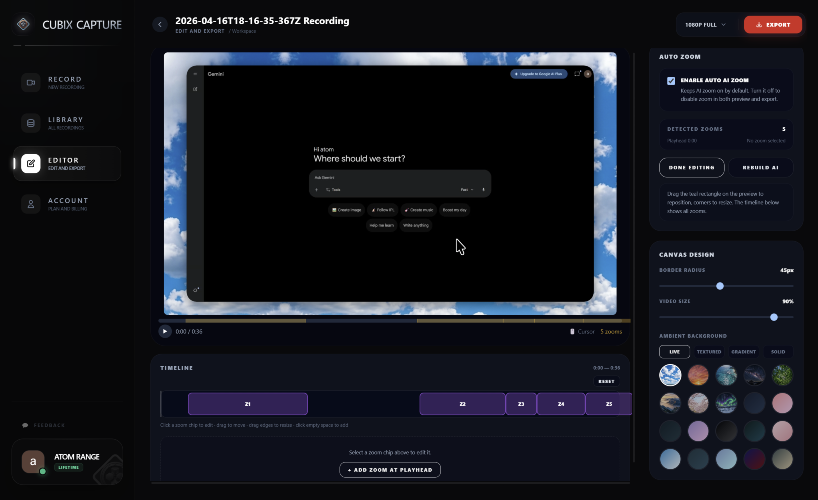Select the mountain mist background
Image resolution: width=818 pixels, height=500 pixels.
(670, 403)
